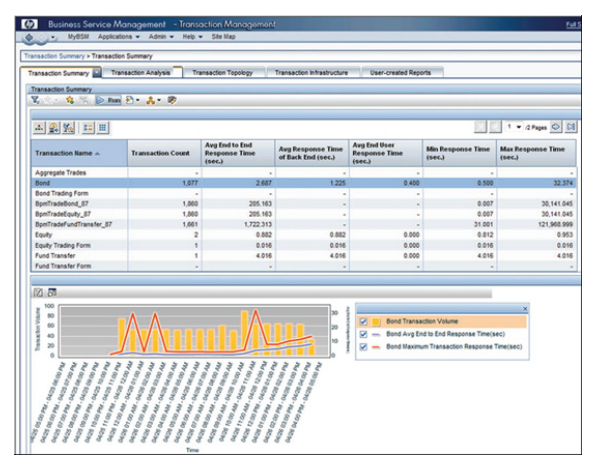Click the back navigation diamond button
The width and height of the screenshot is (597, 464).
29,37
